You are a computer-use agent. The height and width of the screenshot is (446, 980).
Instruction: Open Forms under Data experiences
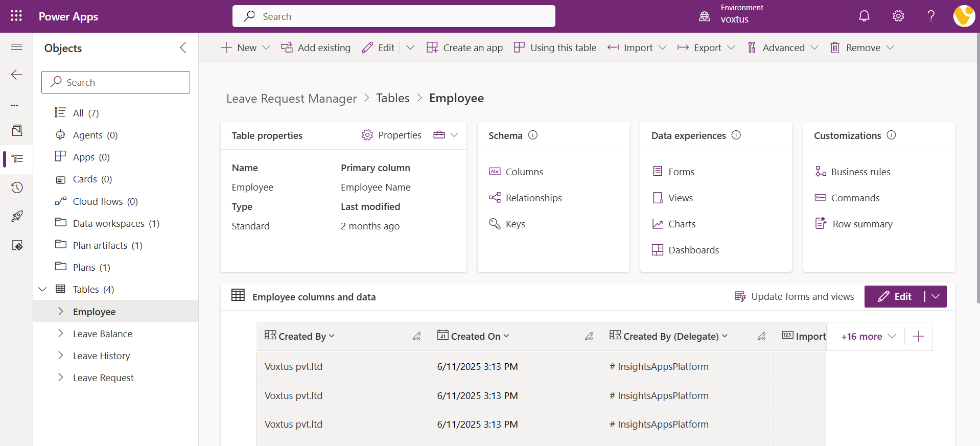[673, 172]
